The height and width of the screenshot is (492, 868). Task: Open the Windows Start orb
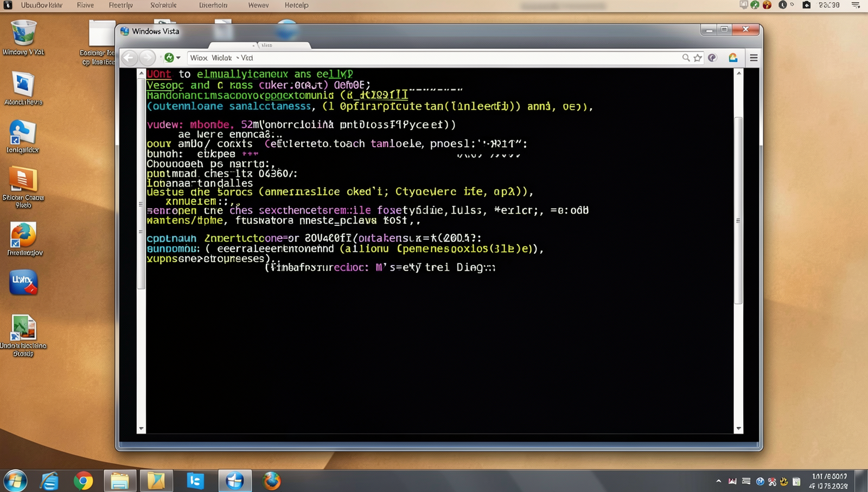(15, 481)
